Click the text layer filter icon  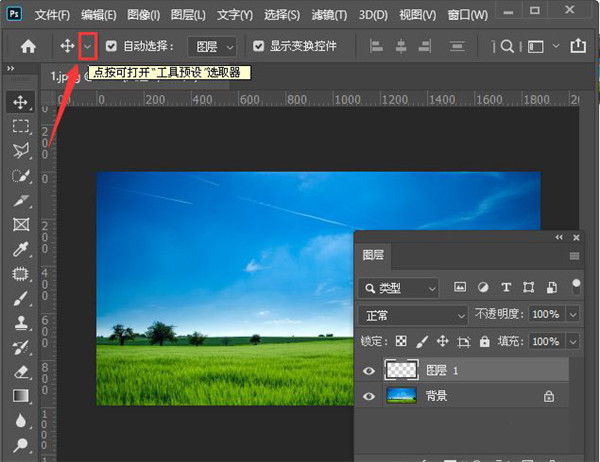[506, 287]
